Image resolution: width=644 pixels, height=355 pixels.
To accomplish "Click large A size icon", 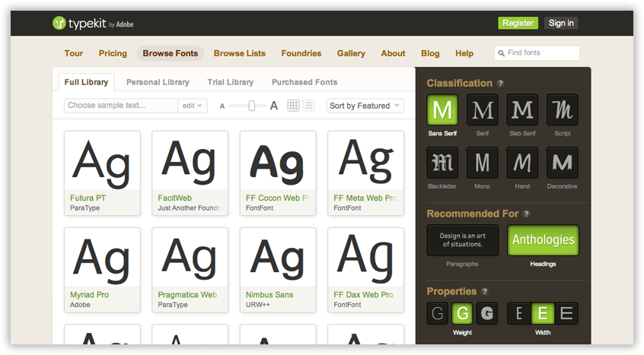I will [274, 106].
